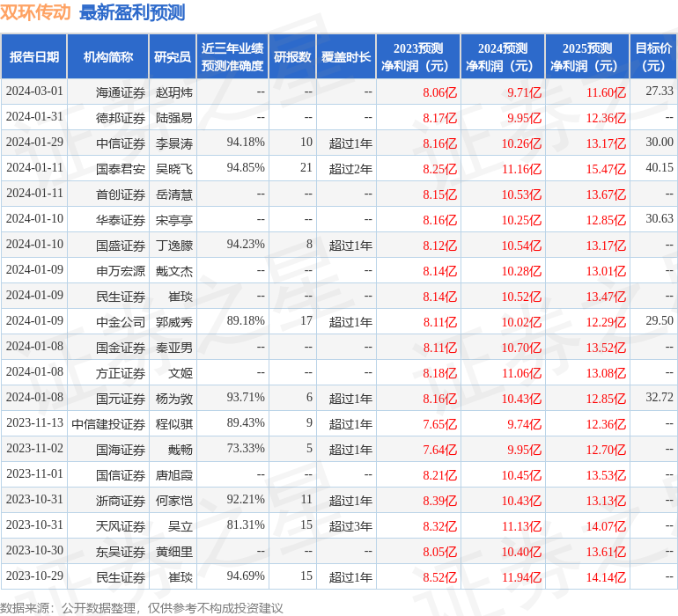Click the institution 国信证券
The width and height of the screenshot is (678, 616).
(x=121, y=474)
